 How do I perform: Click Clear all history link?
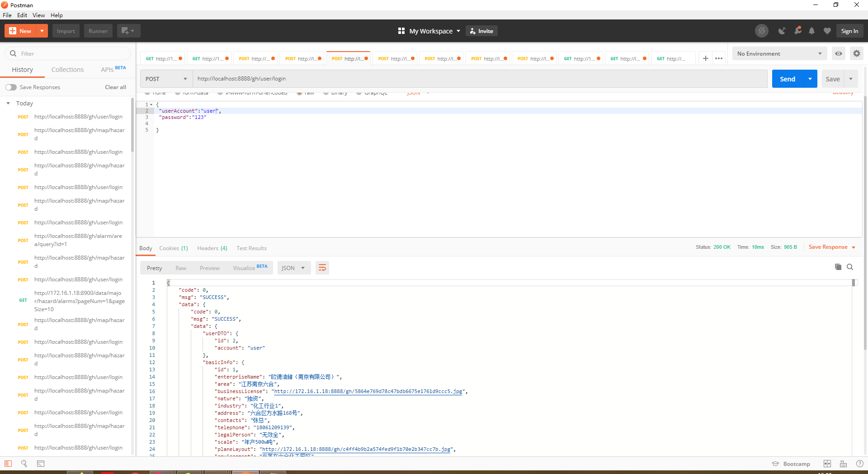pos(115,87)
